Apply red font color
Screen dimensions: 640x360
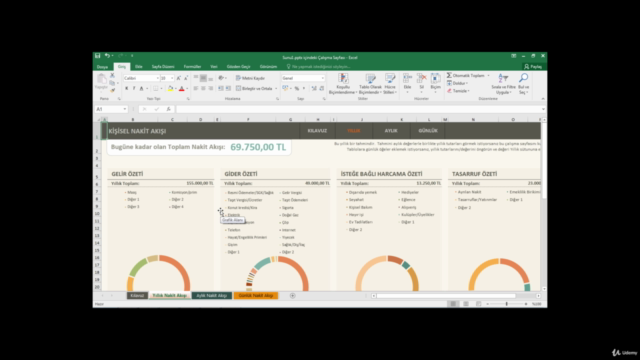pos(182,89)
